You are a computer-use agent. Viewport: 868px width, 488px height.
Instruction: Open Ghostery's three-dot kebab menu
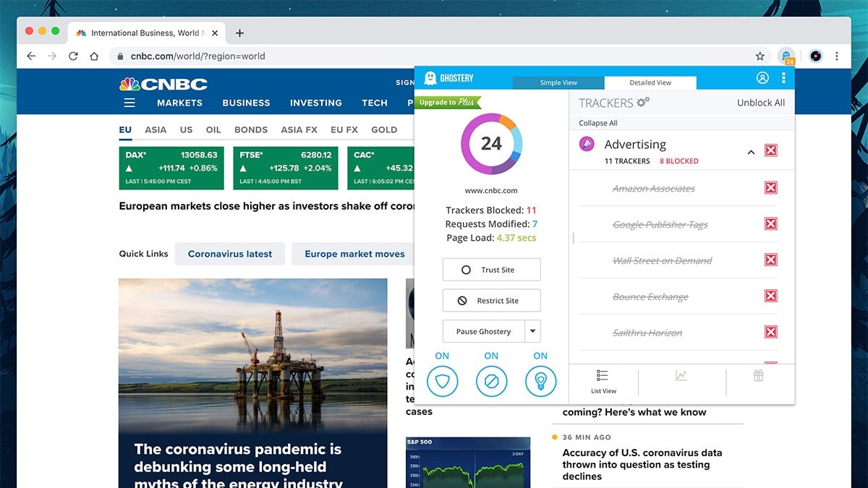(x=783, y=78)
